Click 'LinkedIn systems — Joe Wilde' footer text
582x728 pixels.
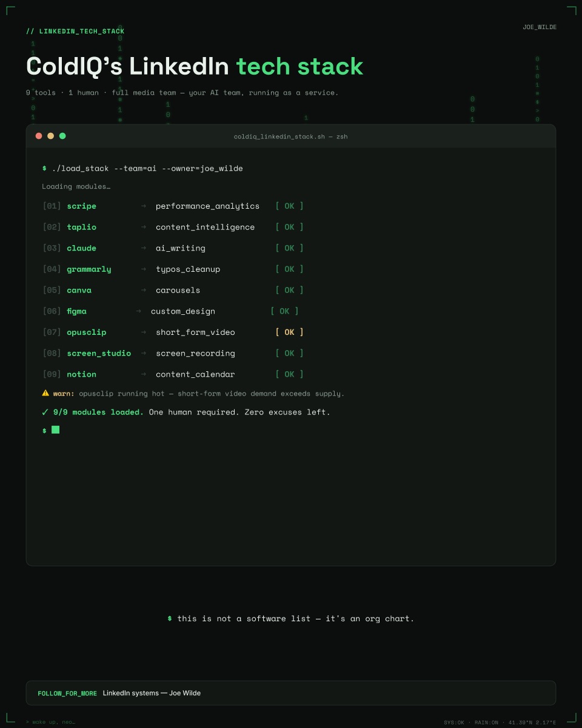click(x=152, y=693)
